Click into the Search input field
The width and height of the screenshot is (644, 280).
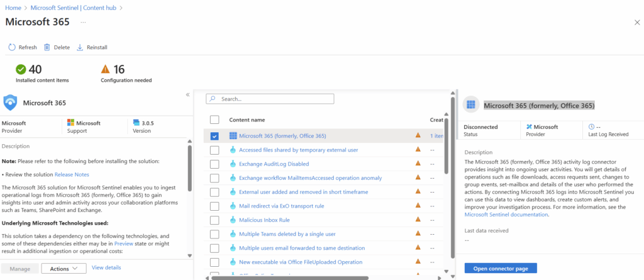[x=270, y=99]
